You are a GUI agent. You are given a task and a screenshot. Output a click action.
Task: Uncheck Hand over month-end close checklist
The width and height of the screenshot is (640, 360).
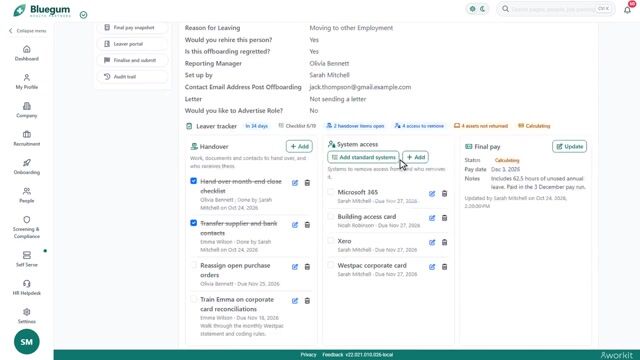(193, 181)
